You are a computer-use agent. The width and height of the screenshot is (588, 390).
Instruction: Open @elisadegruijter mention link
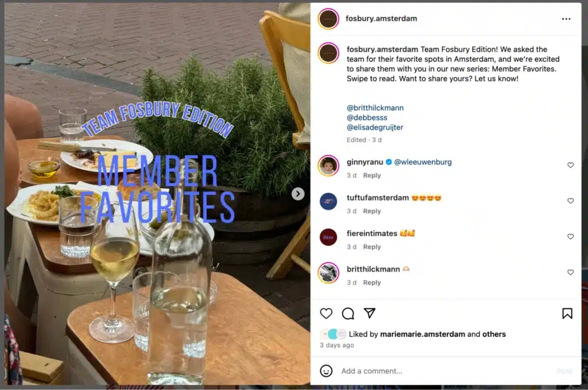pos(374,127)
